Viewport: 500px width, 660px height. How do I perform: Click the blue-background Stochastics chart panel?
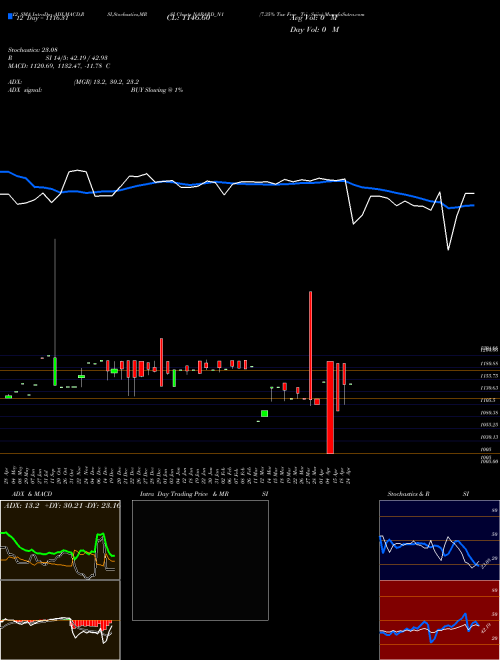click(x=439, y=540)
